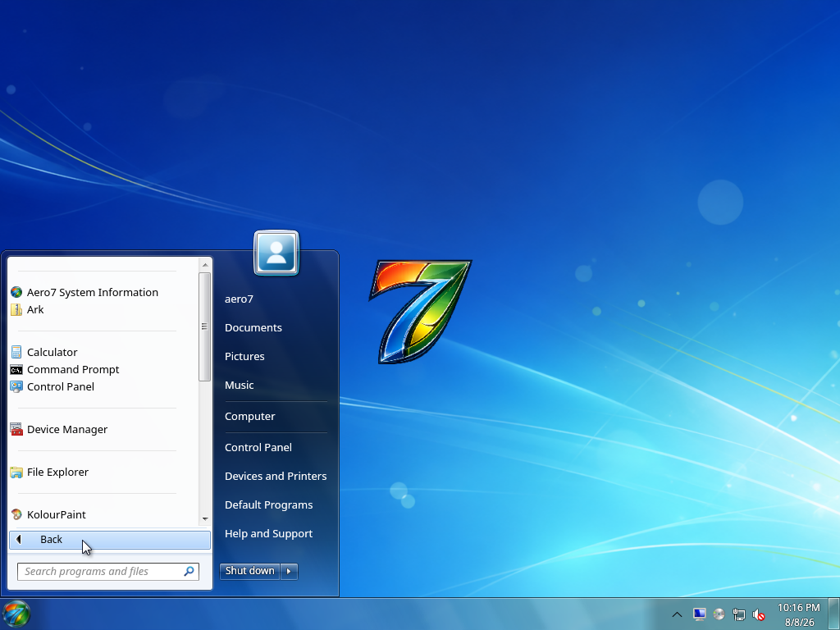Click the Show desktop strip

click(x=834, y=614)
